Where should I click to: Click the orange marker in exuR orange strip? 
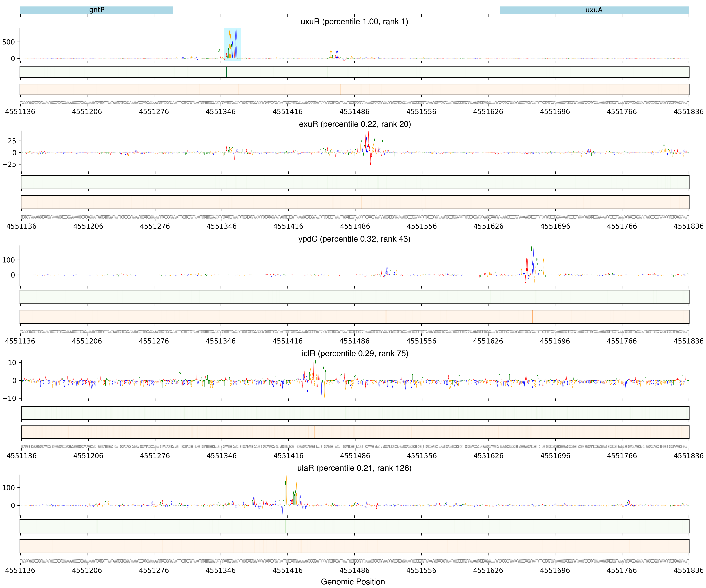362,202
